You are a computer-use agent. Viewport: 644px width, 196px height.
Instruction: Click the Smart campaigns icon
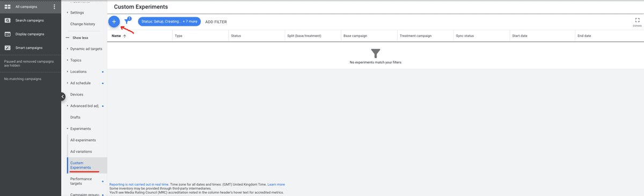click(8, 48)
